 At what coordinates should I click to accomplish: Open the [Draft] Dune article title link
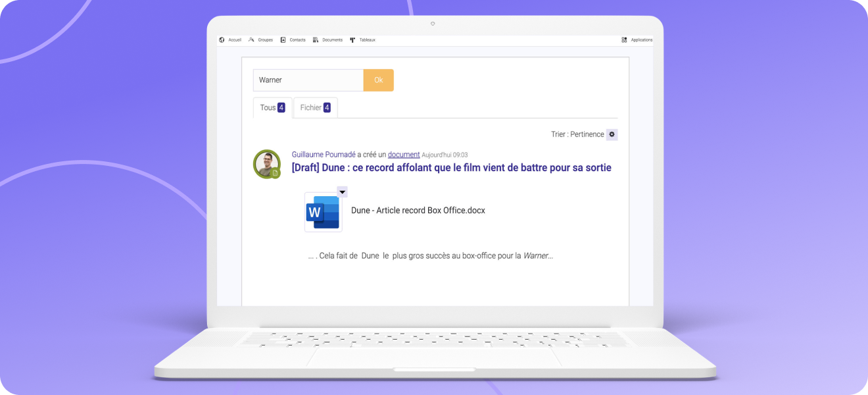[451, 168]
